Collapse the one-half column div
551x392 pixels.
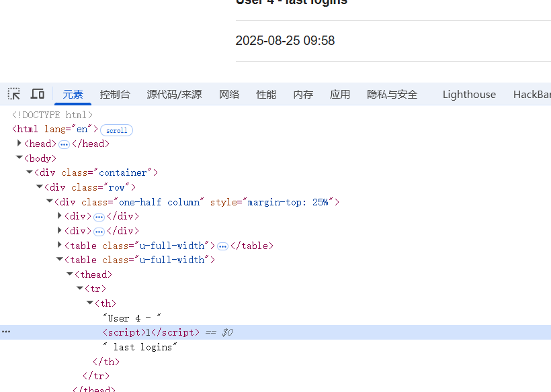pyautogui.click(x=50, y=201)
